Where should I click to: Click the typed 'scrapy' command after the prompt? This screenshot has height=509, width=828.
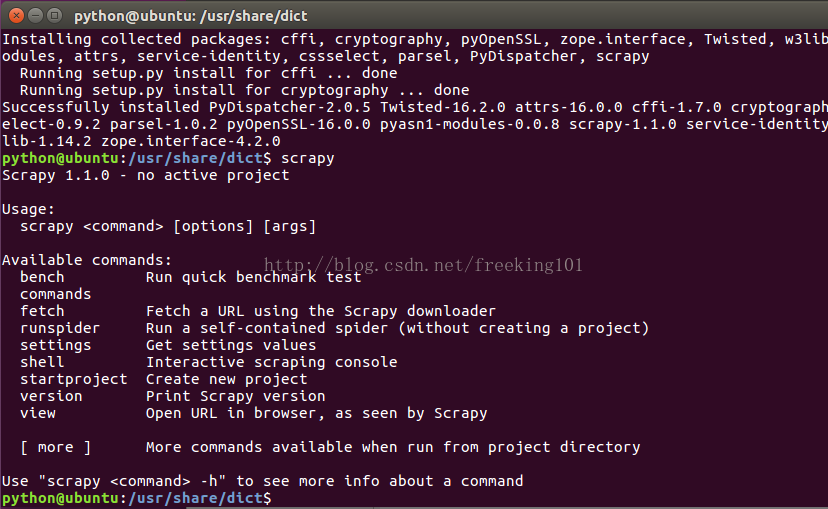(x=308, y=158)
